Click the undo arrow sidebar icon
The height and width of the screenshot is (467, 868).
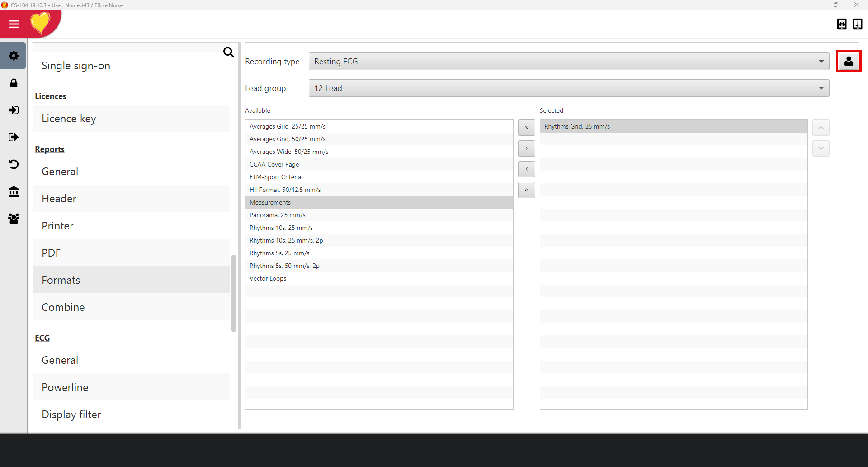click(x=14, y=164)
